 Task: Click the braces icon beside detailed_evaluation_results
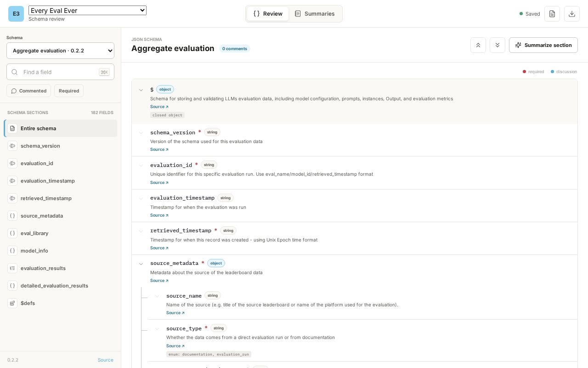pos(12,286)
